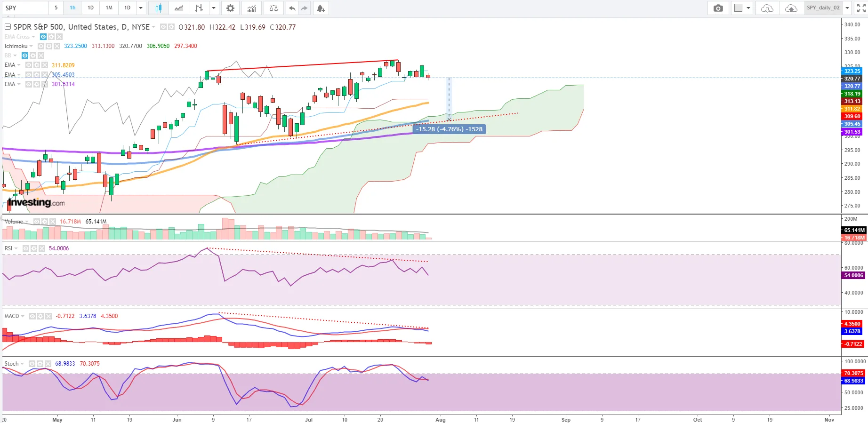Select the candlestick chart type icon

tap(159, 8)
